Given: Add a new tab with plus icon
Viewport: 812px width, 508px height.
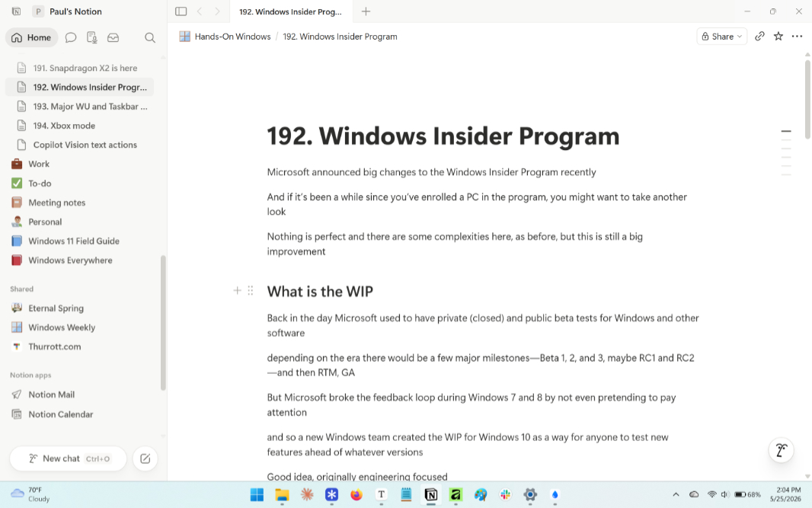Looking at the screenshot, I should point(366,11).
